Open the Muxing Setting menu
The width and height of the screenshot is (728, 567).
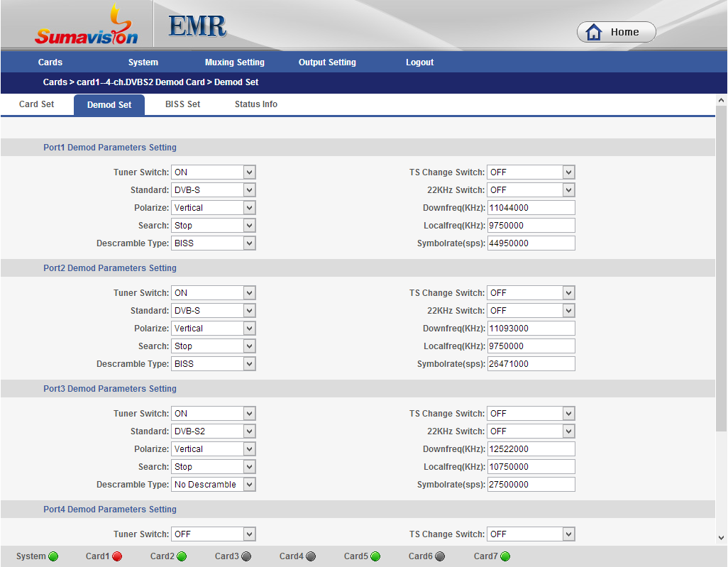pyautogui.click(x=234, y=62)
